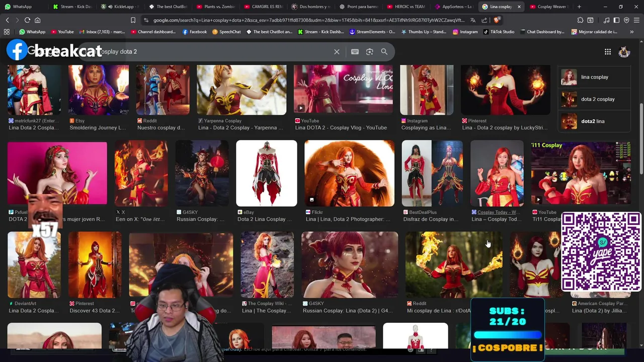The height and width of the screenshot is (362, 644).
Task: Open the Instagram 'Cosplaying as Lina' image
Action: coord(427,90)
